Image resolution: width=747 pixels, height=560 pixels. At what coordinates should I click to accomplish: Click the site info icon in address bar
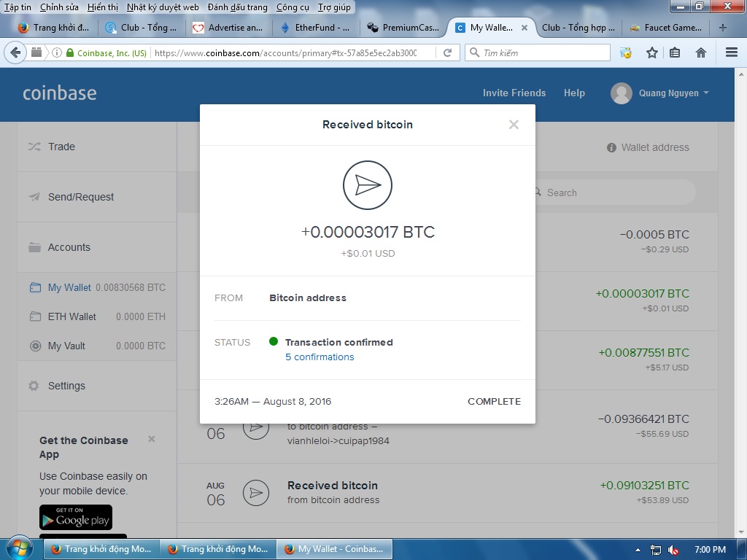point(57,52)
